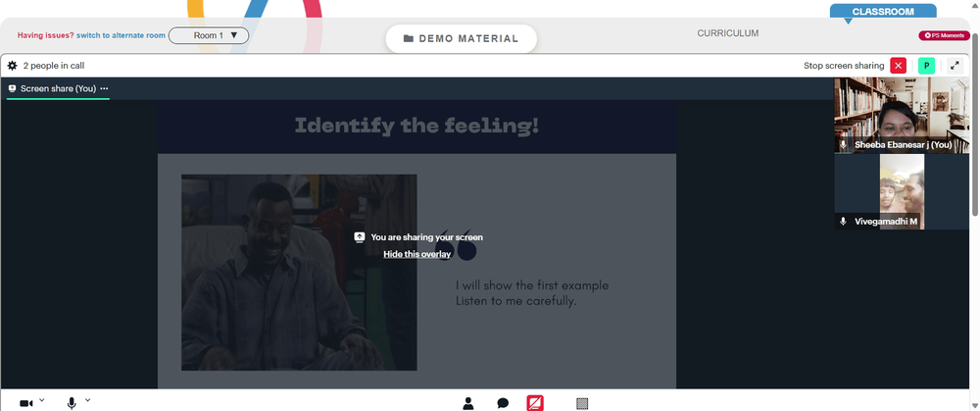The width and height of the screenshot is (980, 411).
Task: Click the 'Identify the feeling!' slide heading
Action: click(416, 126)
